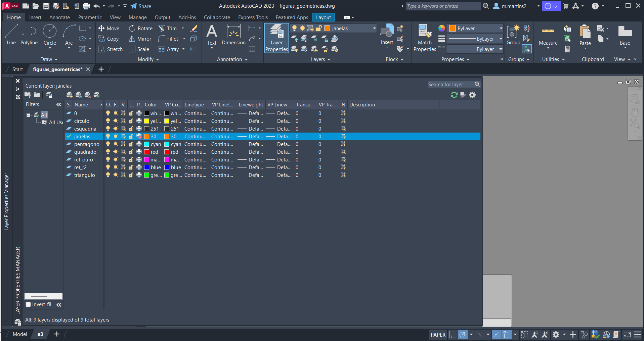
Task: Expand the Layers panel
Action: pyautogui.click(x=321, y=59)
